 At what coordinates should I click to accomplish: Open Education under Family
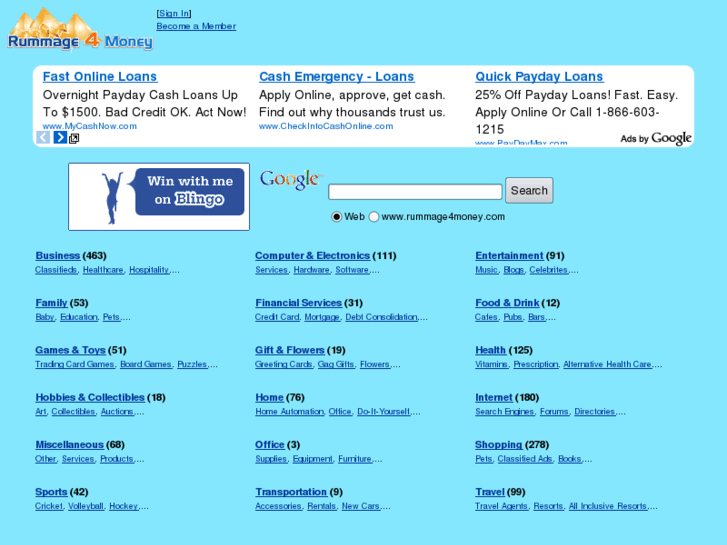pyautogui.click(x=79, y=317)
